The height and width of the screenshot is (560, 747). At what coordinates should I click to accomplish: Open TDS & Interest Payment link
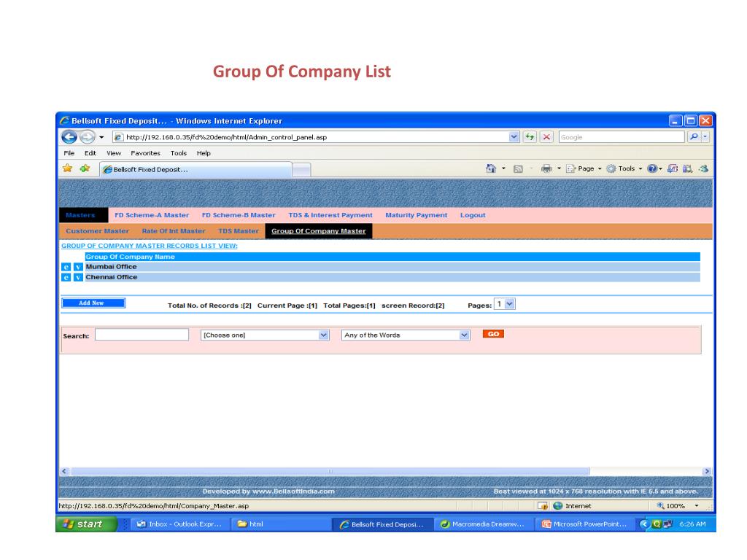[x=330, y=215]
